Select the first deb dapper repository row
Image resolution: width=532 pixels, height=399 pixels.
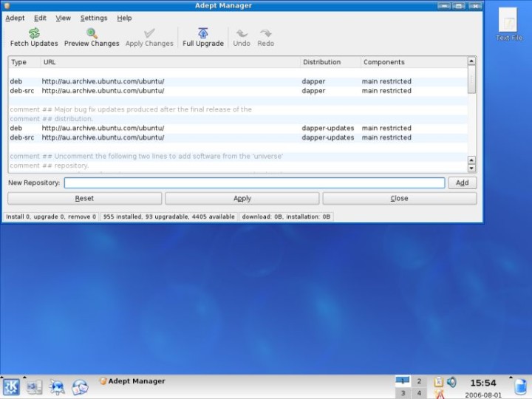tap(238, 81)
